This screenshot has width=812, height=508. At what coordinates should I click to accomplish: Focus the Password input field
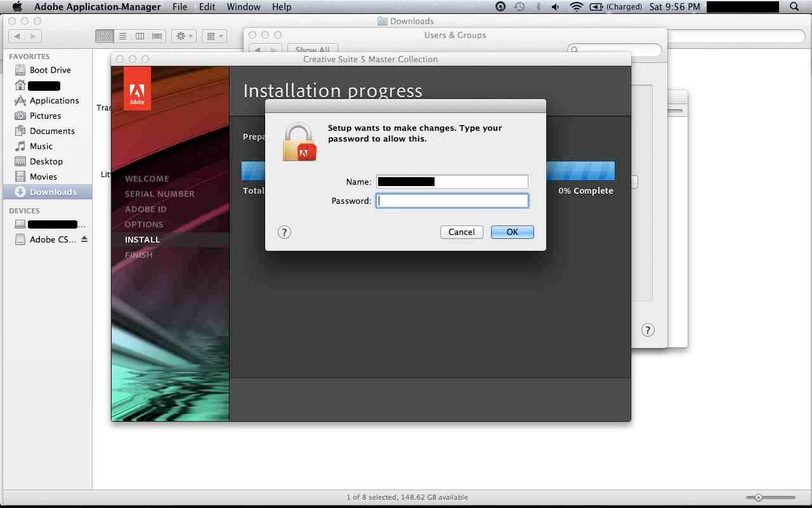tap(452, 201)
